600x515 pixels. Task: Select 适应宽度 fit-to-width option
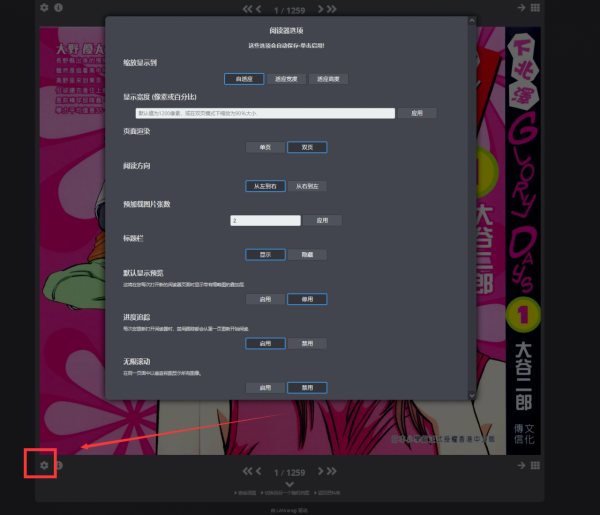coord(286,78)
